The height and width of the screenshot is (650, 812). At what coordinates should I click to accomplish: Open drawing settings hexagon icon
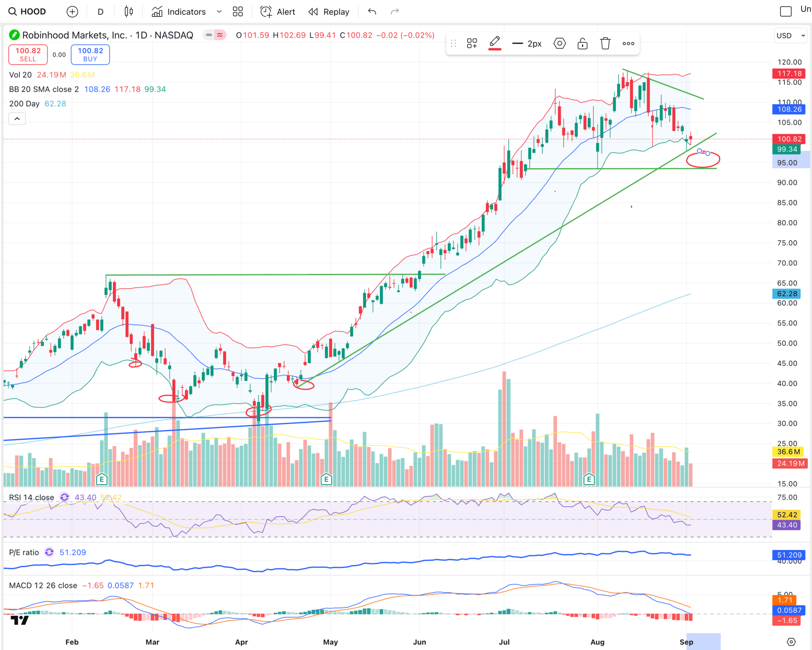tap(560, 43)
